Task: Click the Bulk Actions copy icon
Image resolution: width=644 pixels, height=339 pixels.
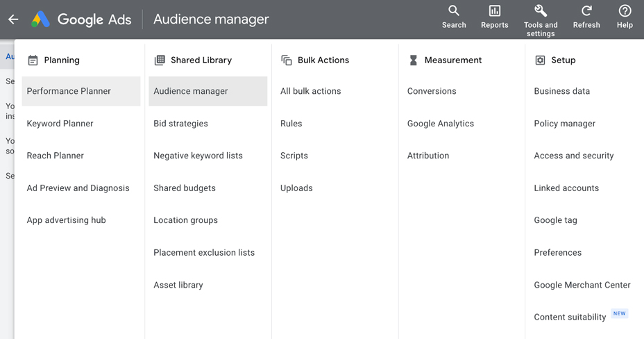Action: 287,60
